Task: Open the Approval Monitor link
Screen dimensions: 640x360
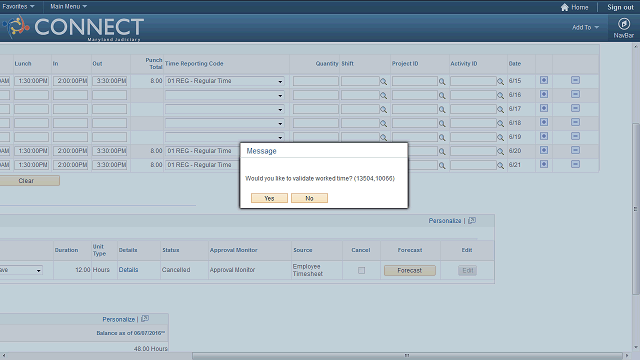Action: [232, 270]
